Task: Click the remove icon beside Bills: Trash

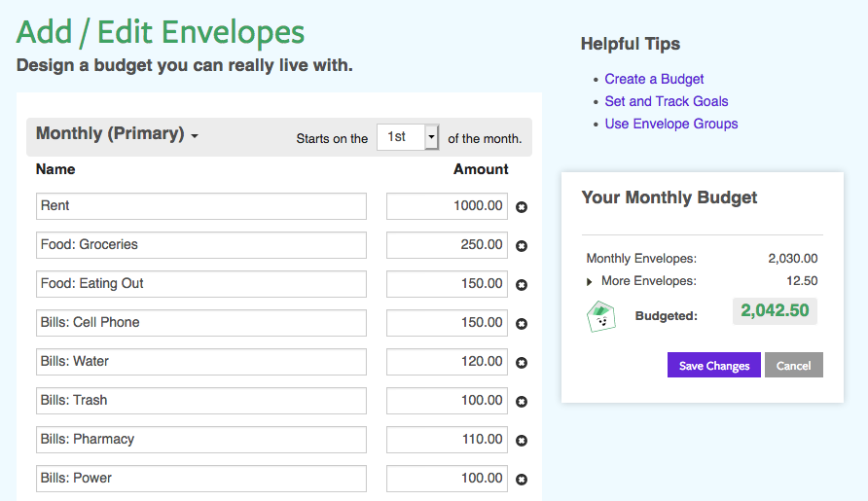Action: click(x=522, y=402)
